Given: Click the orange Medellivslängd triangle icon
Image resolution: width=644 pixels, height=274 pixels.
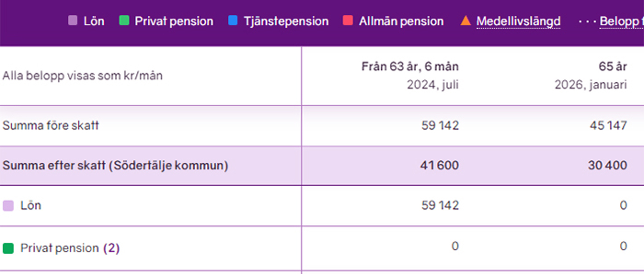Looking at the screenshot, I should [x=465, y=21].
